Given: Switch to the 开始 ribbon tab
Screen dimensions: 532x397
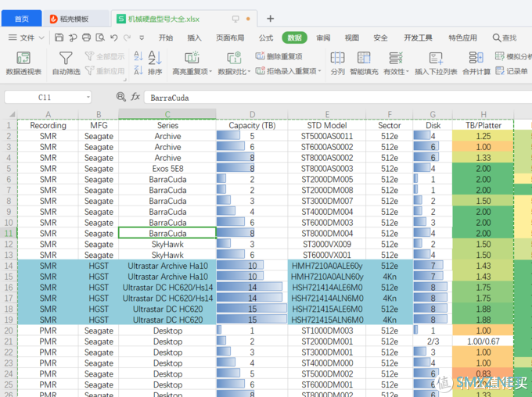Looking at the screenshot, I should coord(166,38).
